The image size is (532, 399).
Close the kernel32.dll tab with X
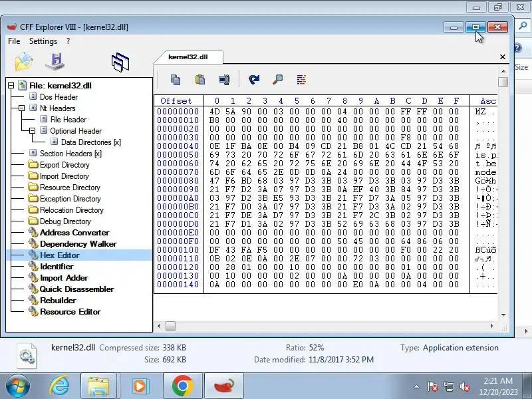(503, 57)
